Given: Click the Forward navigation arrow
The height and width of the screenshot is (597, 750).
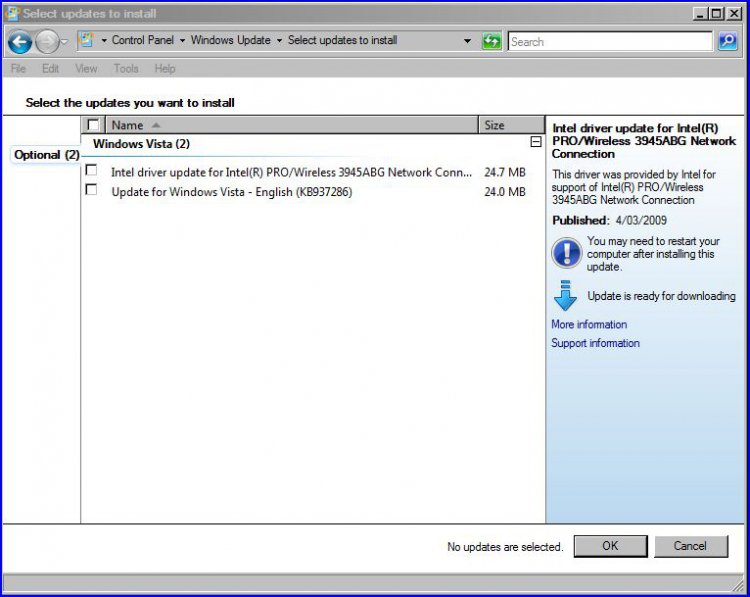Looking at the screenshot, I should tap(47, 42).
